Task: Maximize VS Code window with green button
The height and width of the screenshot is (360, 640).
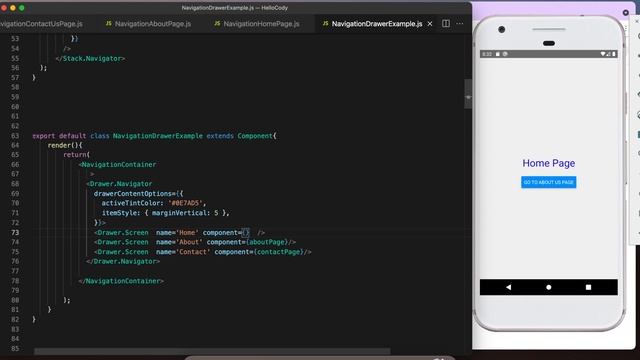Action: 22,8
